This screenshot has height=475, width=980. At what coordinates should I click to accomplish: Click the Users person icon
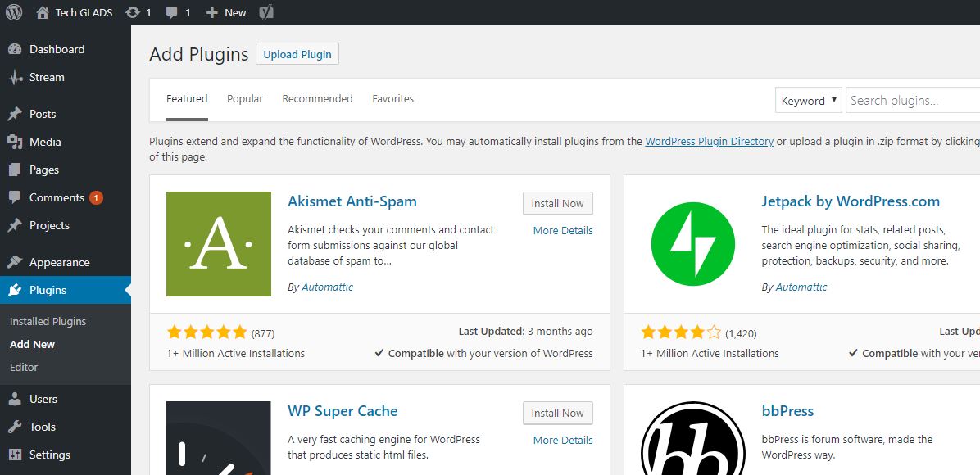click(x=15, y=400)
